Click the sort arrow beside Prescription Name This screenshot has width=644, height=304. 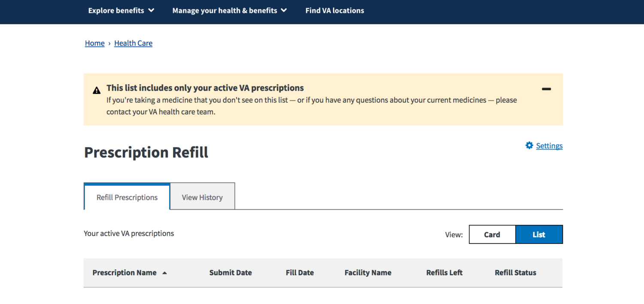tap(165, 273)
